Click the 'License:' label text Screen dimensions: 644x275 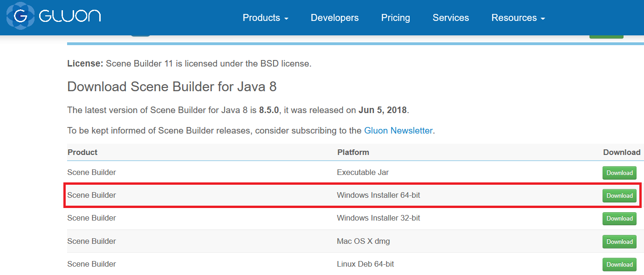(x=85, y=63)
